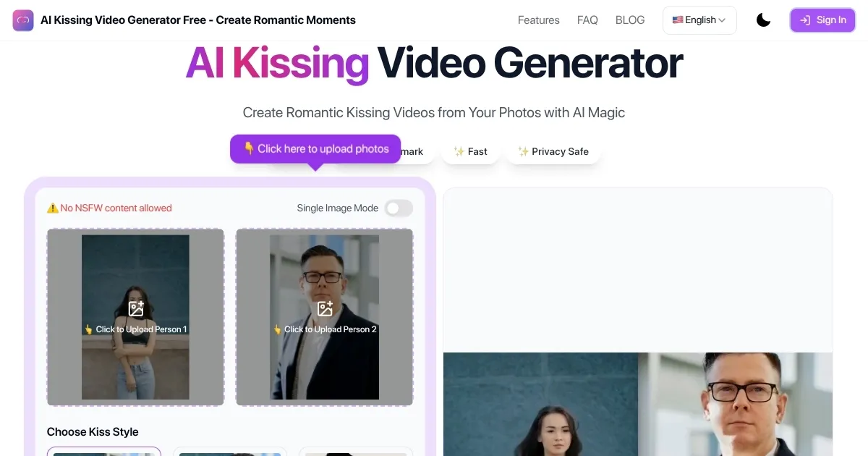Image resolution: width=868 pixels, height=456 pixels.
Task: Select the first kiss style thumbnail
Action: (104, 452)
